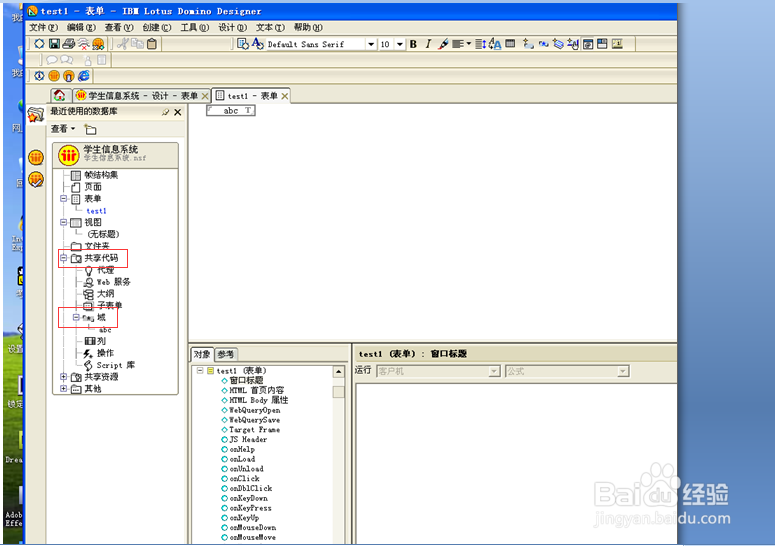Open the 帮助 menu
The width and height of the screenshot is (775, 546).
308,27
